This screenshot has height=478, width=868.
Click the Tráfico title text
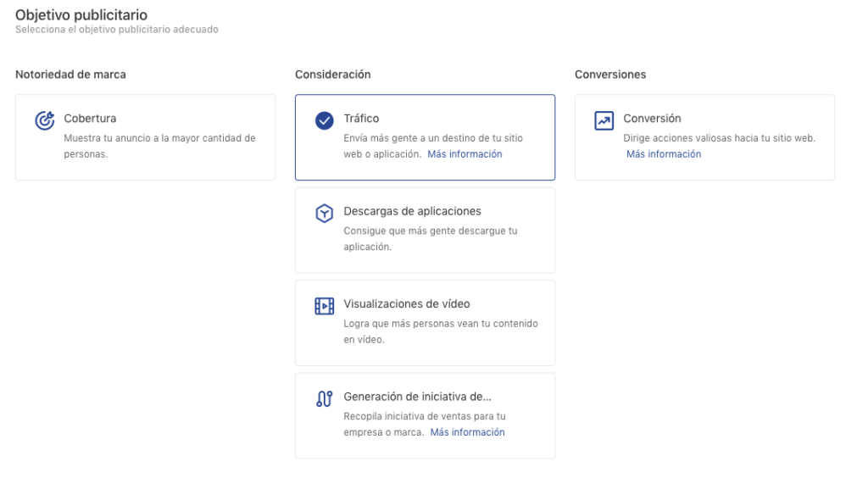[361, 119]
